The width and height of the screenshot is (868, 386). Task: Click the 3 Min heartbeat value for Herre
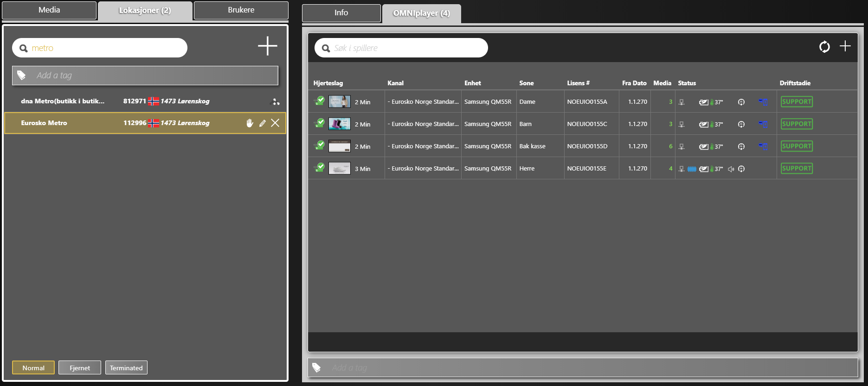[x=362, y=169]
